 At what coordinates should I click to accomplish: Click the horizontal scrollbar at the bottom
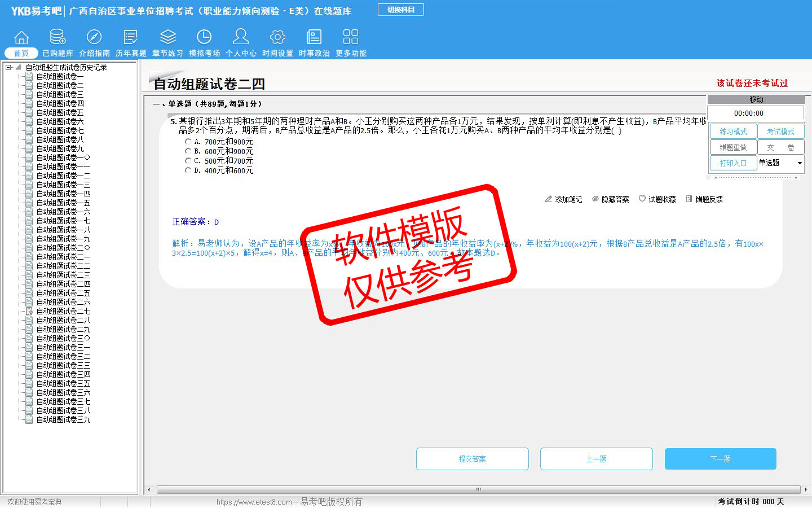478,489
